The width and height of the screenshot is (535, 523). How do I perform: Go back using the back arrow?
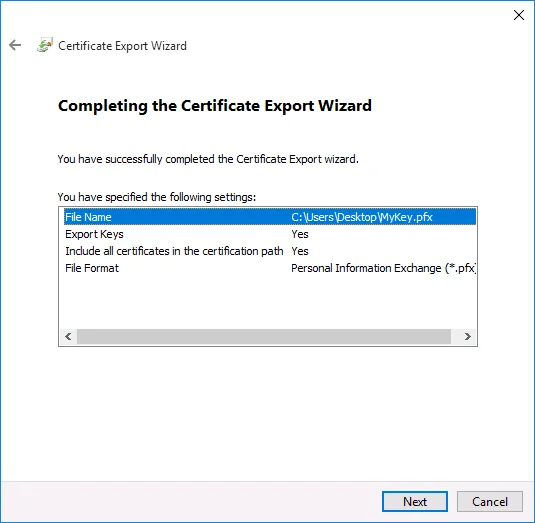pyautogui.click(x=15, y=45)
